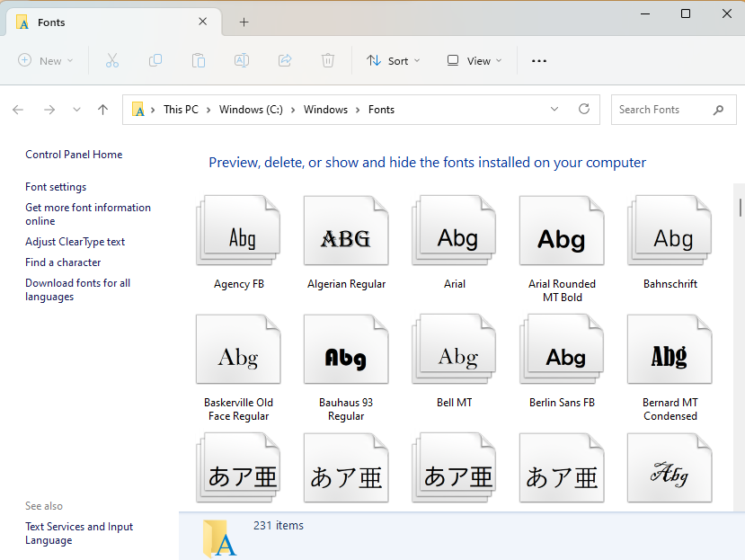
Task: Open Control Panel Home link
Action: 74,155
